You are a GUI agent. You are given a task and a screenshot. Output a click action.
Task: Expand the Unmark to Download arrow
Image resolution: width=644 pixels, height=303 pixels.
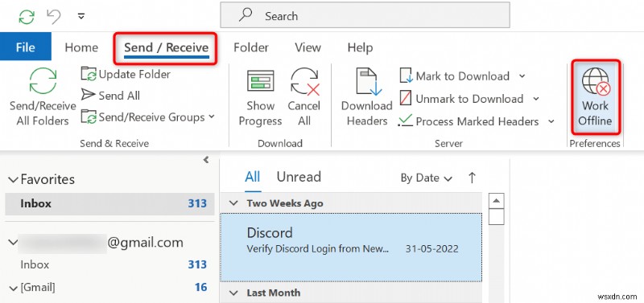(x=536, y=99)
